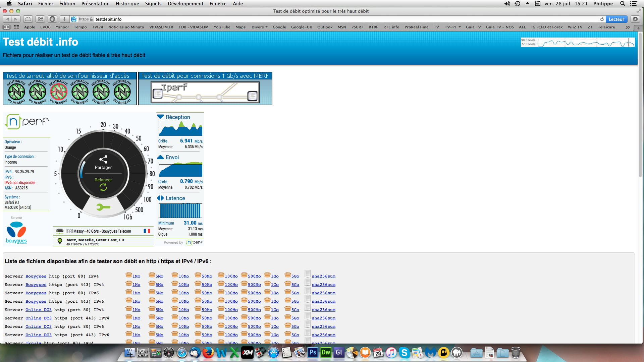Open the Développement menu
644x362 pixels.
click(x=185, y=4)
